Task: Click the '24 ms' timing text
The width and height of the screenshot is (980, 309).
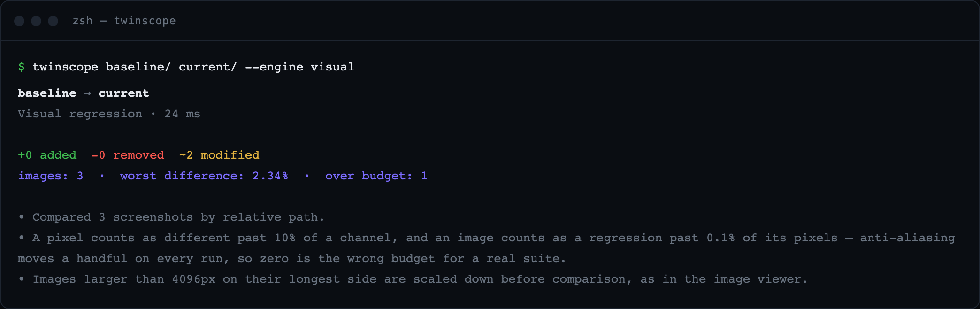Action: point(183,114)
